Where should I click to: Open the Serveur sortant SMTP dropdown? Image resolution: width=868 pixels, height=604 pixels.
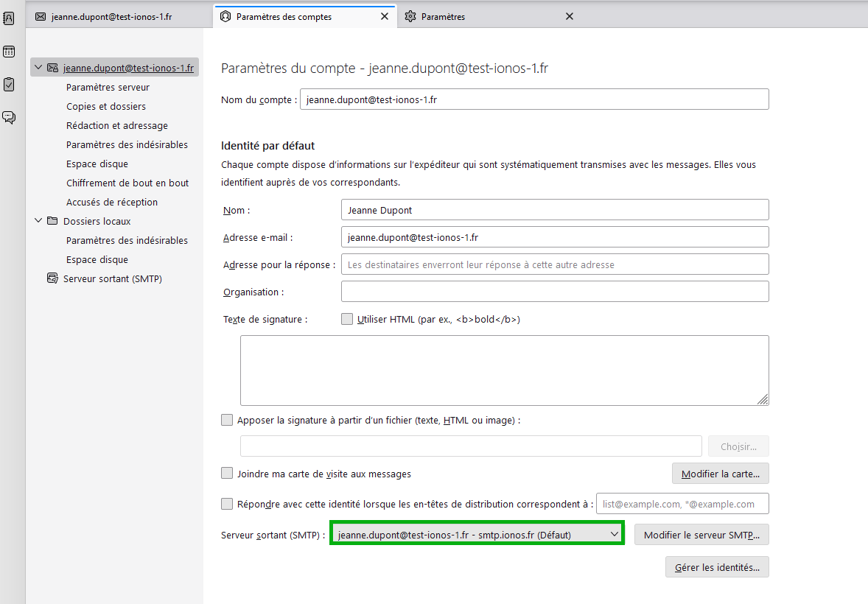coord(477,535)
